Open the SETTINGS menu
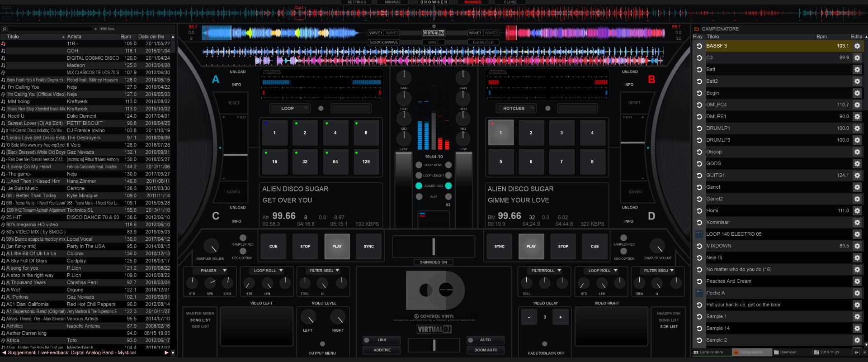Screen dimensions: 868x362 (357, 2)
